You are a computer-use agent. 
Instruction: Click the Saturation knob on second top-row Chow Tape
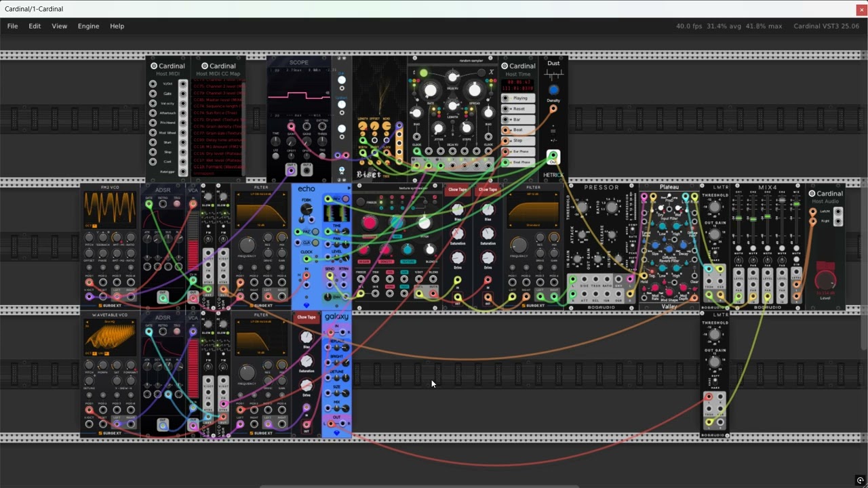pos(488,234)
